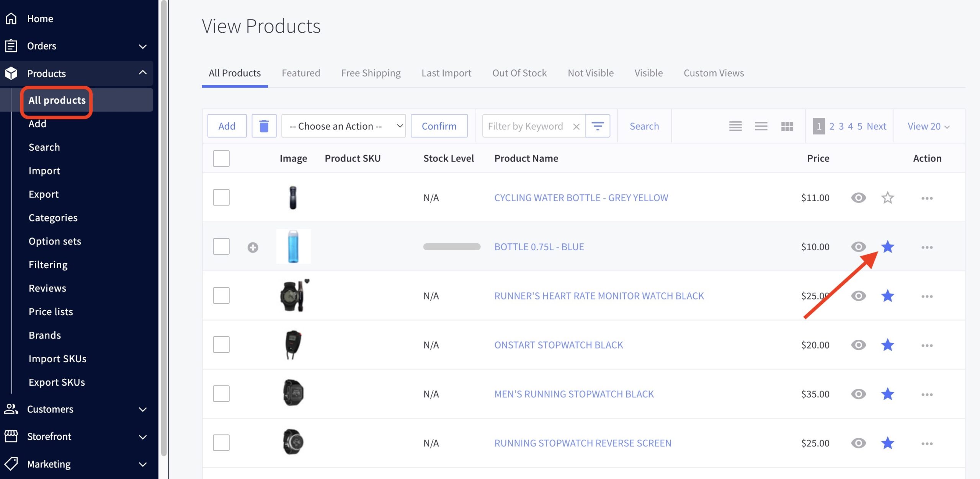Open the keyword filter options icon
Screen dimensions: 980x479
(x=598, y=126)
